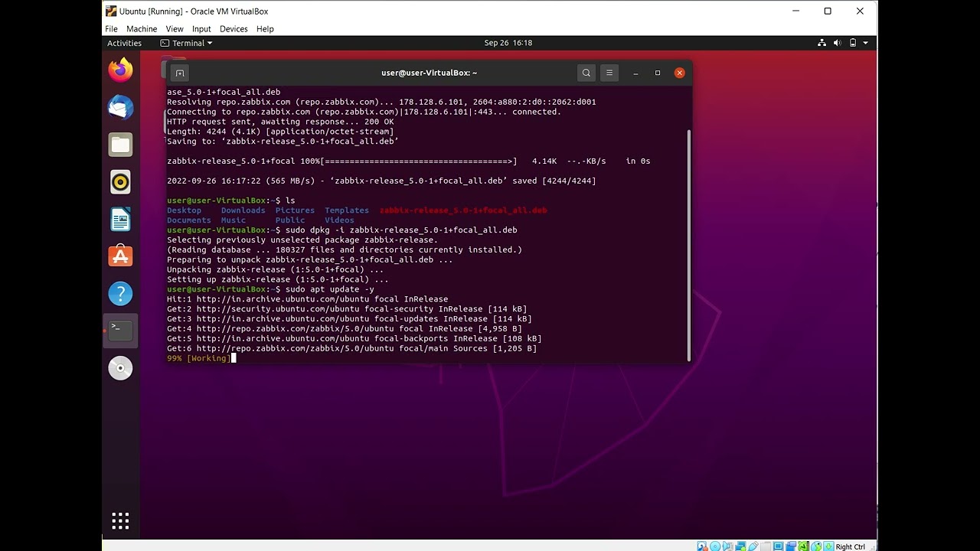
Task: Click VirtualBox mouse integration status icon
Action: (x=816, y=546)
